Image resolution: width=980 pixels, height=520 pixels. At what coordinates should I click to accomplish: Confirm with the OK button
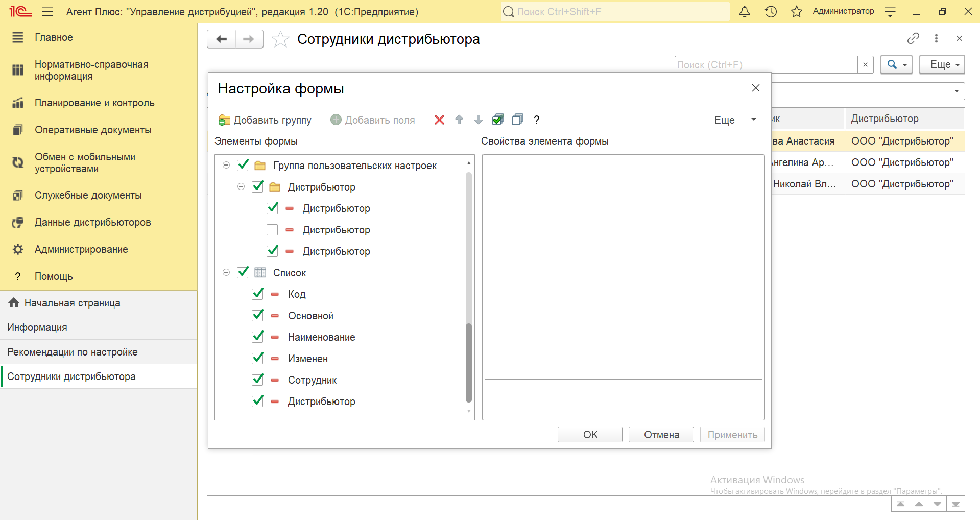590,435
